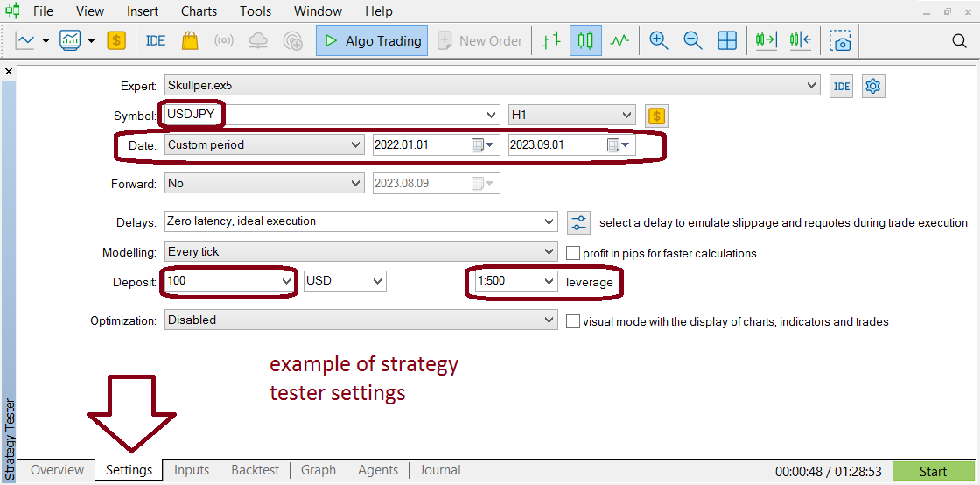
Task: Switch to the Inputs tab
Action: pos(192,470)
